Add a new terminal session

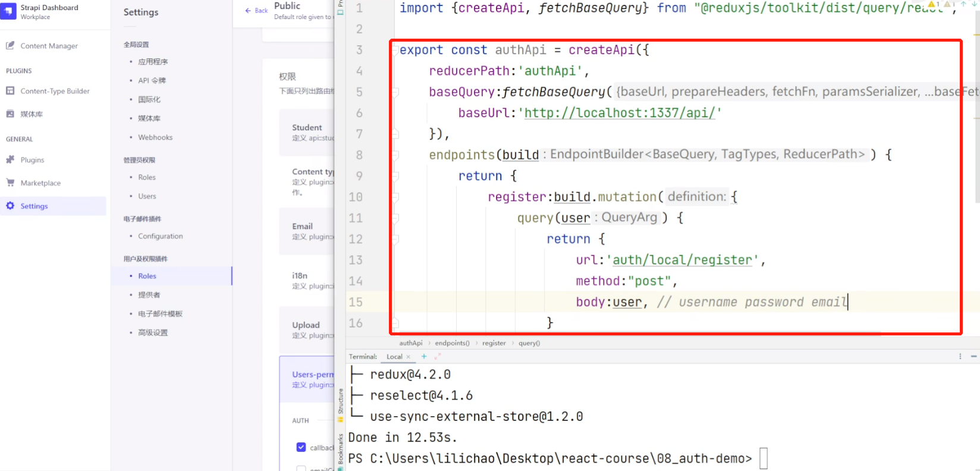click(424, 356)
